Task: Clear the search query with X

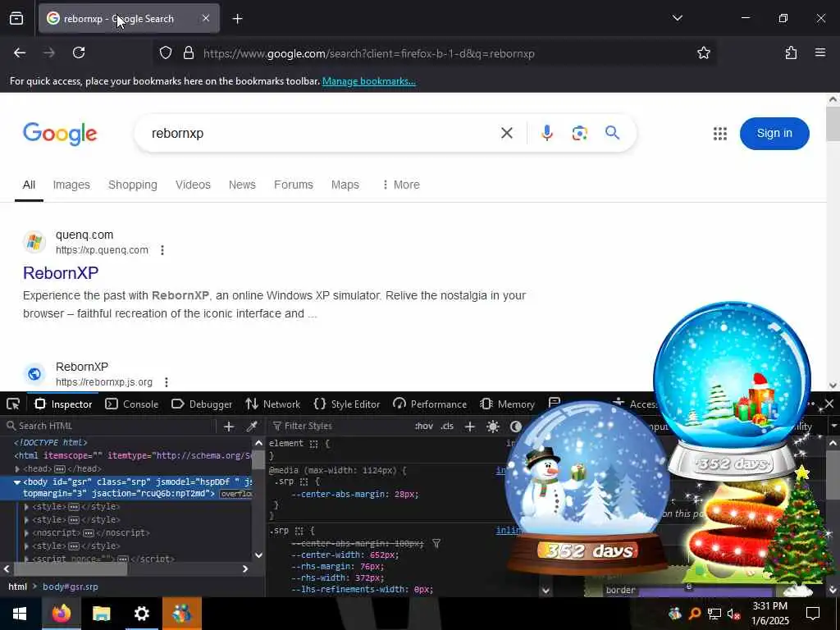Action: [x=507, y=133]
